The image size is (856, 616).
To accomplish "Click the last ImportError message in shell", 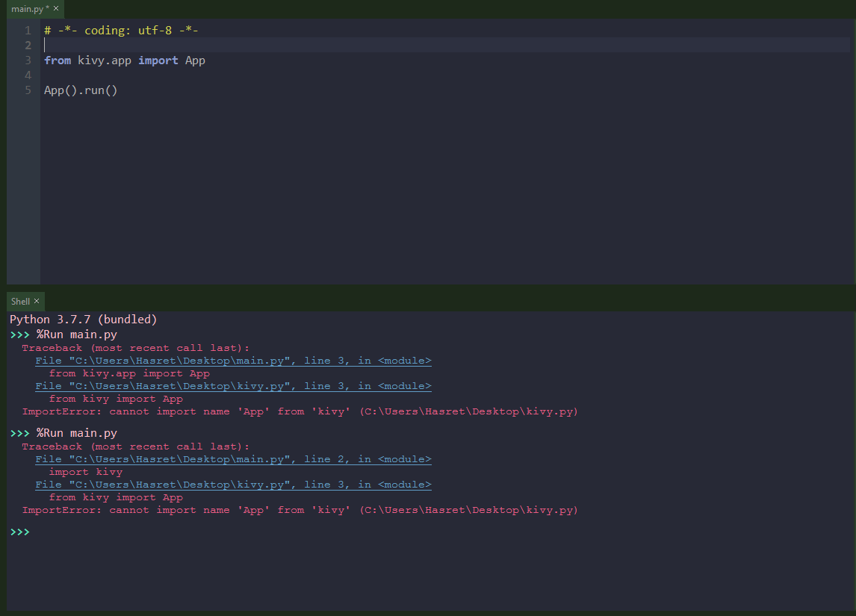I will click(300, 510).
